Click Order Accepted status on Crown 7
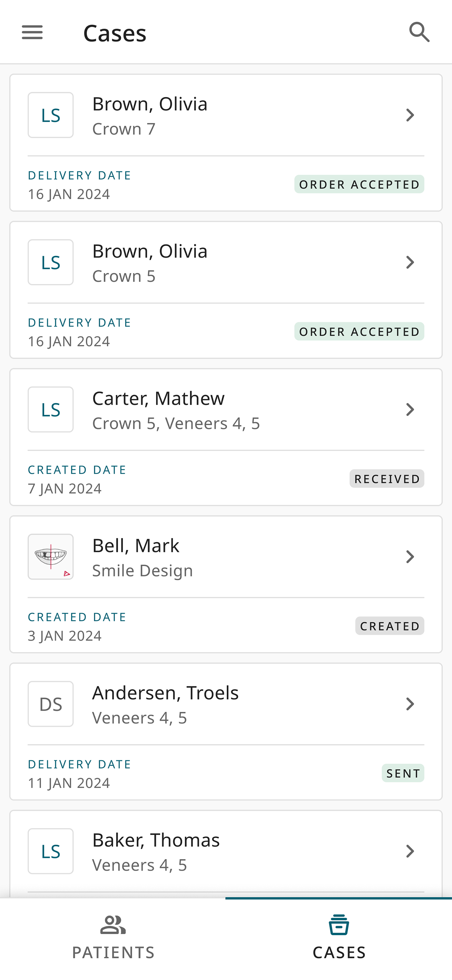 click(x=359, y=184)
